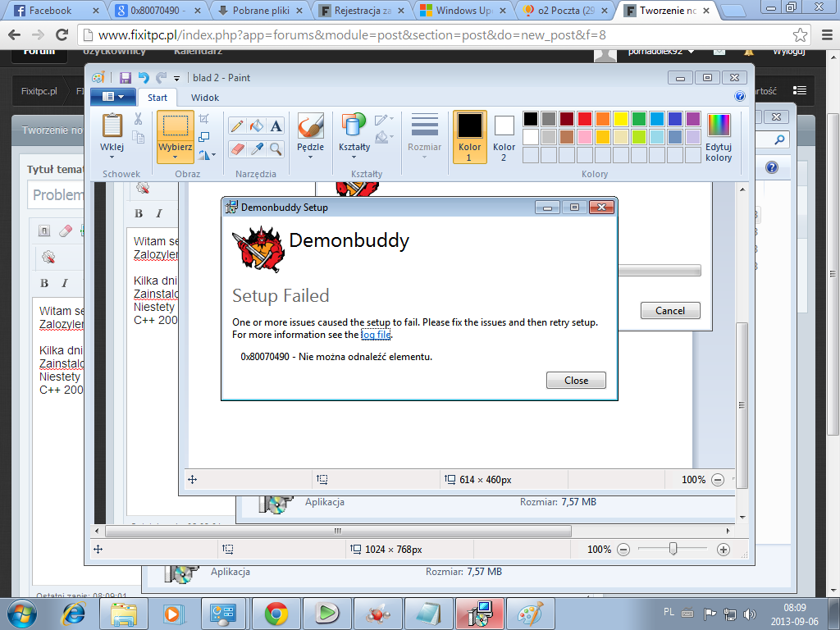Expand the Kształty dropdown arrow
This screenshot has width=840, height=630.
(354, 157)
